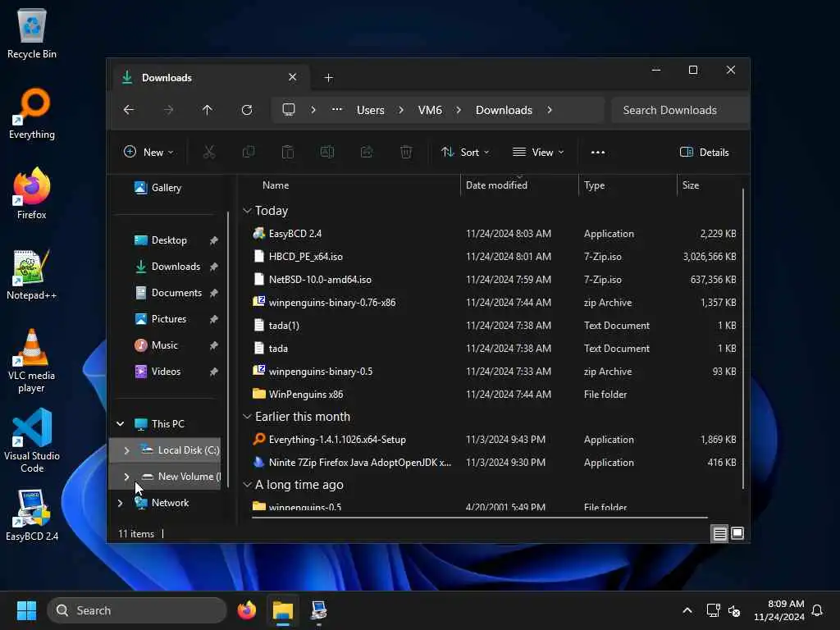The image size is (840, 630).
Task: Click the file list vertical scrollbar
Action: pyautogui.click(x=743, y=339)
